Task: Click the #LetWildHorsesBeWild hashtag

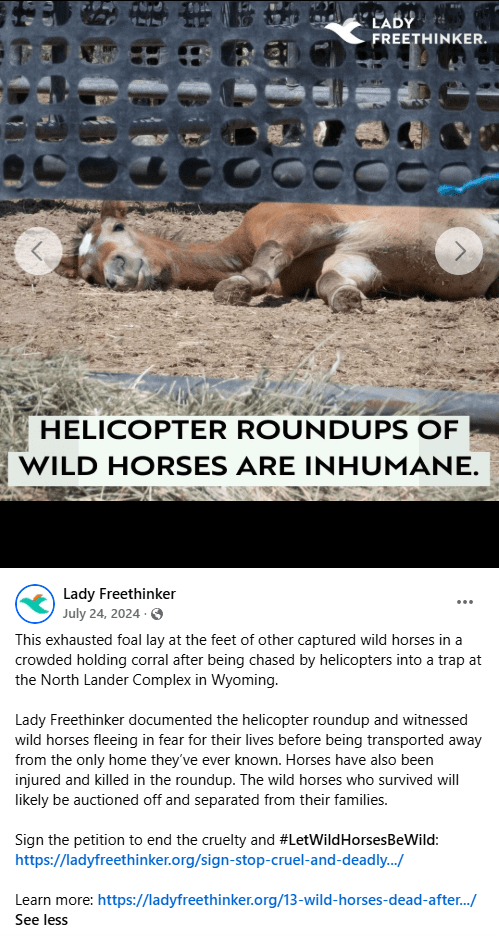Action: [357, 840]
